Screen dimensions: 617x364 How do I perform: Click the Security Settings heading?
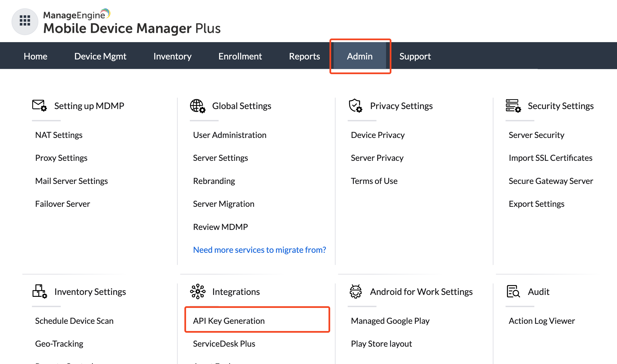click(x=561, y=106)
